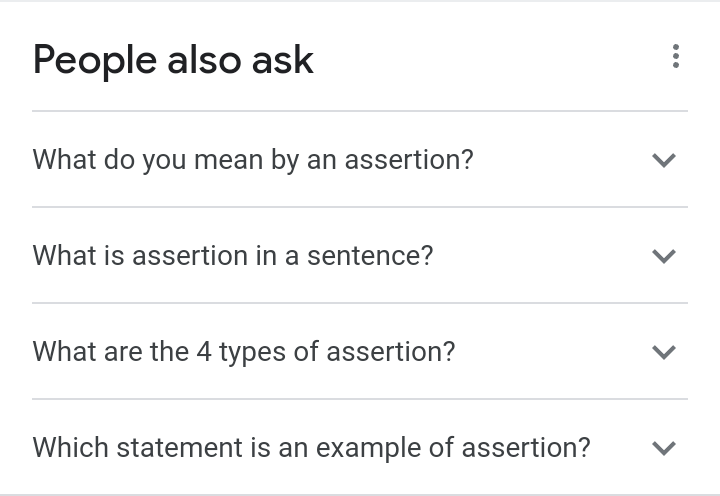
Task: Open the question 'What is assertion in a sentence?'
Action: tap(360, 255)
